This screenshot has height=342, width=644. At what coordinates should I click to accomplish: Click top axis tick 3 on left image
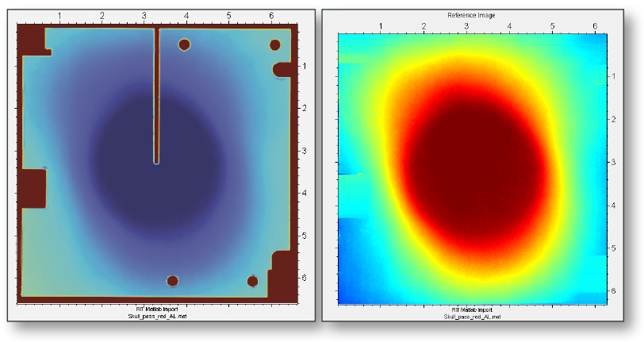point(144,15)
